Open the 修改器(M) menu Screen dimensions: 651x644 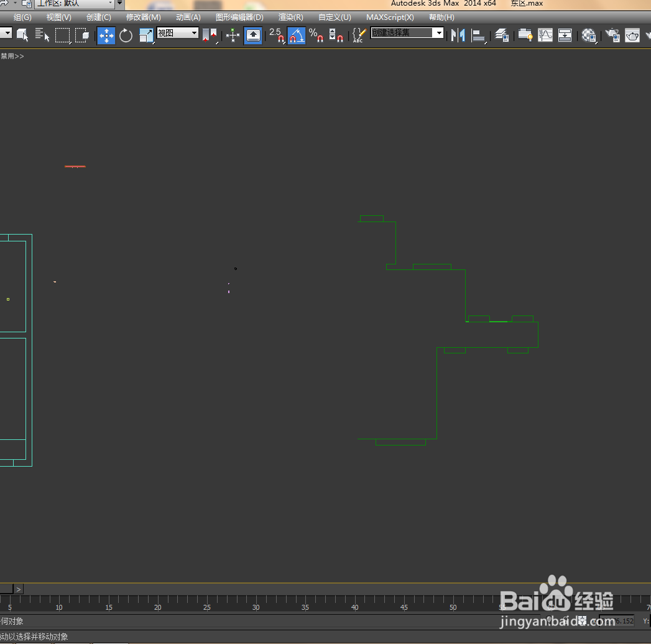pos(143,17)
